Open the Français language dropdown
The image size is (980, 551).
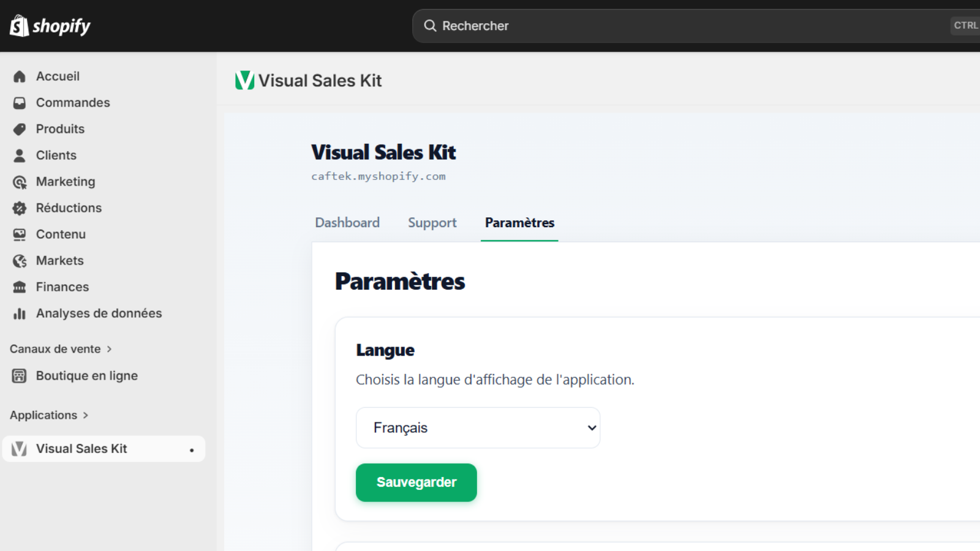pyautogui.click(x=478, y=428)
